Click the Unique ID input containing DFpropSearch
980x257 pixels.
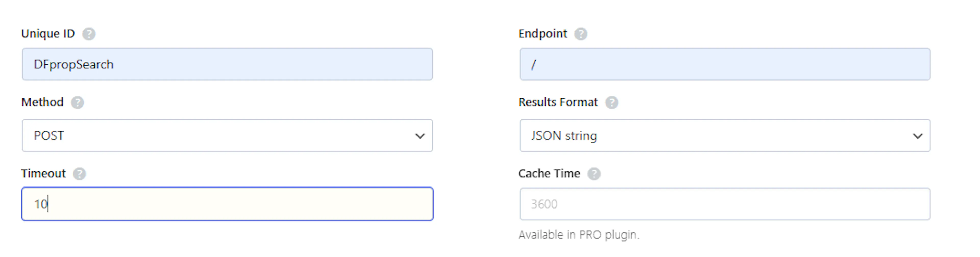pyautogui.click(x=227, y=64)
